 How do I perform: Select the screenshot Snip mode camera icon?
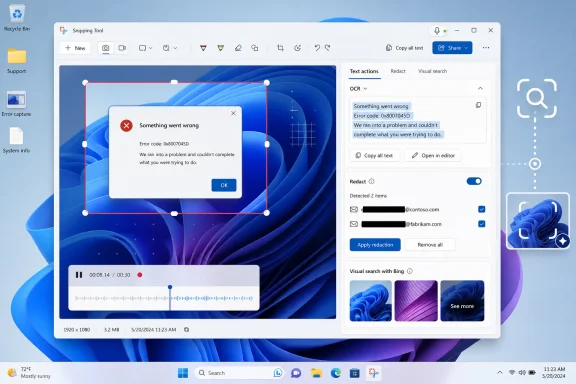pyautogui.click(x=105, y=48)
